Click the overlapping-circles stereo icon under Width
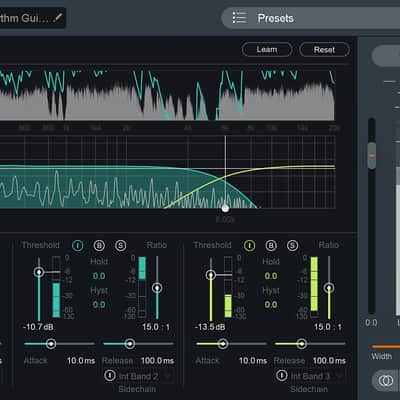 click(x=386, y=380)
